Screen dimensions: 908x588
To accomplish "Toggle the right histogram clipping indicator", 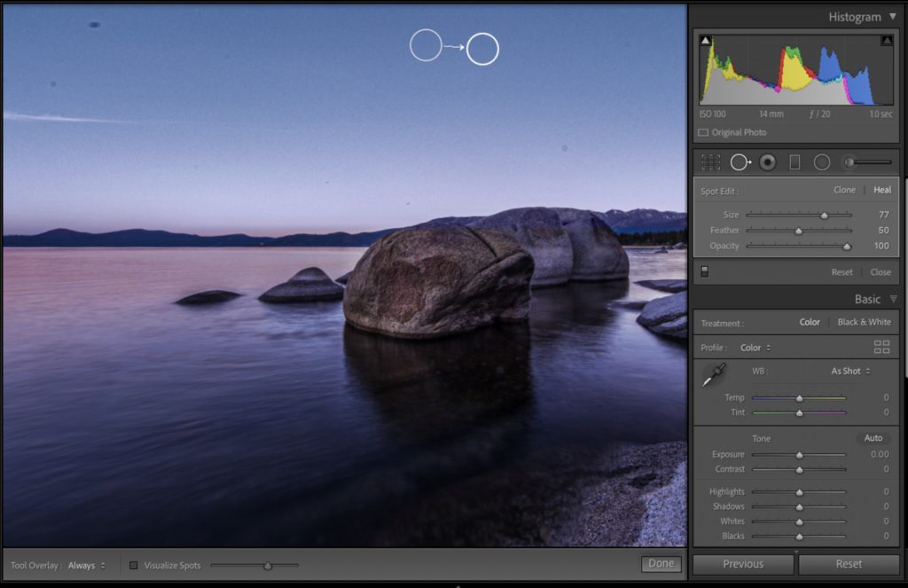I will [x=888, y=40].
